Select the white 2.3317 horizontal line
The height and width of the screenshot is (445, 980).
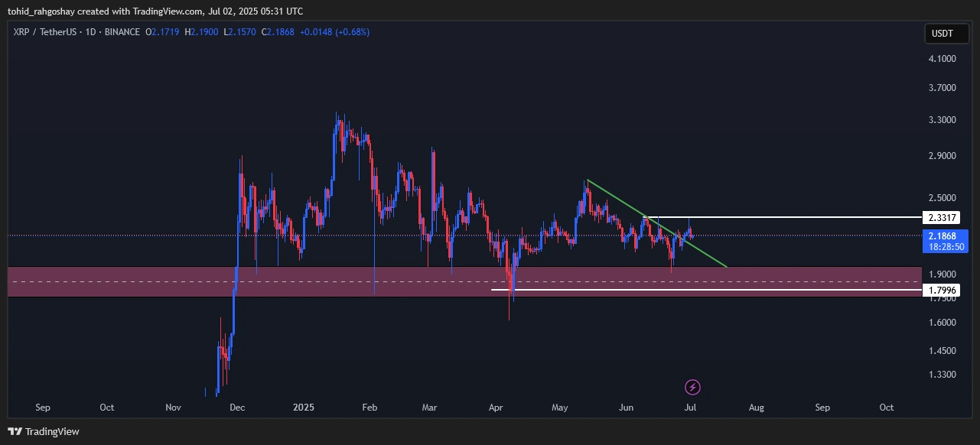pos(782,217)
